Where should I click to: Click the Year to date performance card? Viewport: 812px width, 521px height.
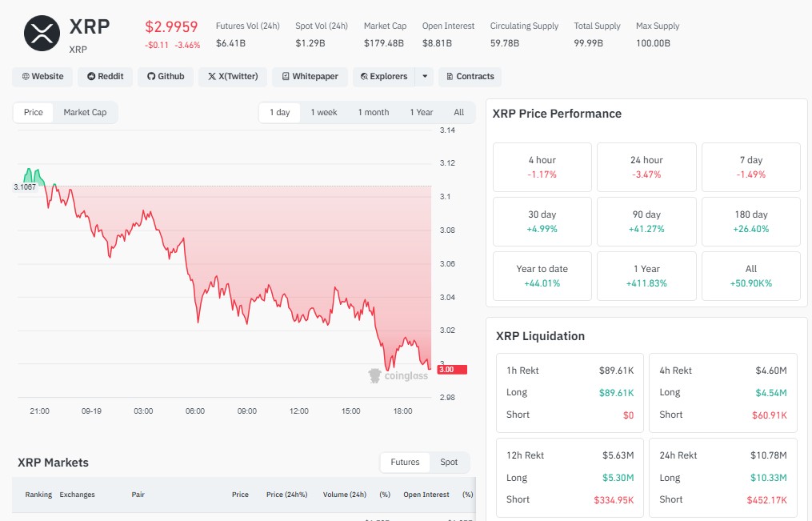pyautogui.click(x=542, y=276)
